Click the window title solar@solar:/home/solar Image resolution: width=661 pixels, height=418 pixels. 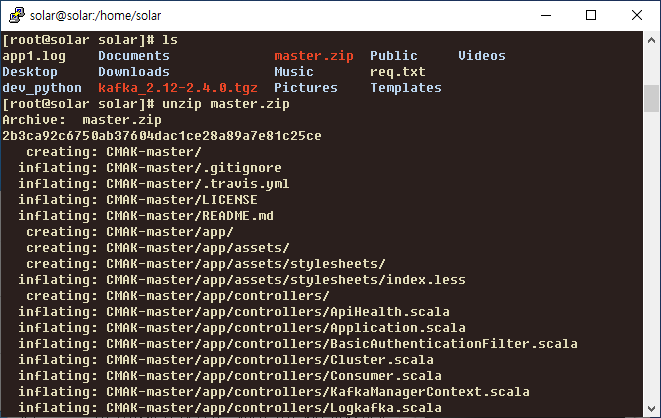pos(96,16)
